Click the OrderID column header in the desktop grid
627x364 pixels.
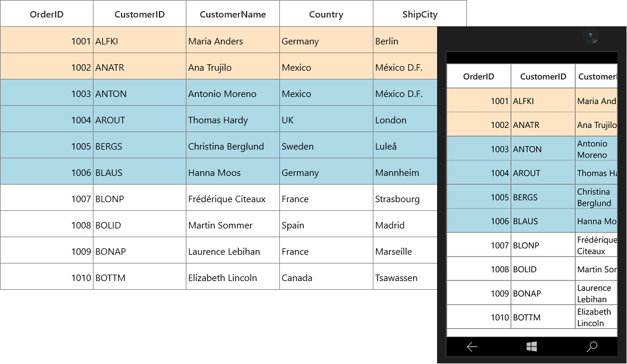coord(47,14)
